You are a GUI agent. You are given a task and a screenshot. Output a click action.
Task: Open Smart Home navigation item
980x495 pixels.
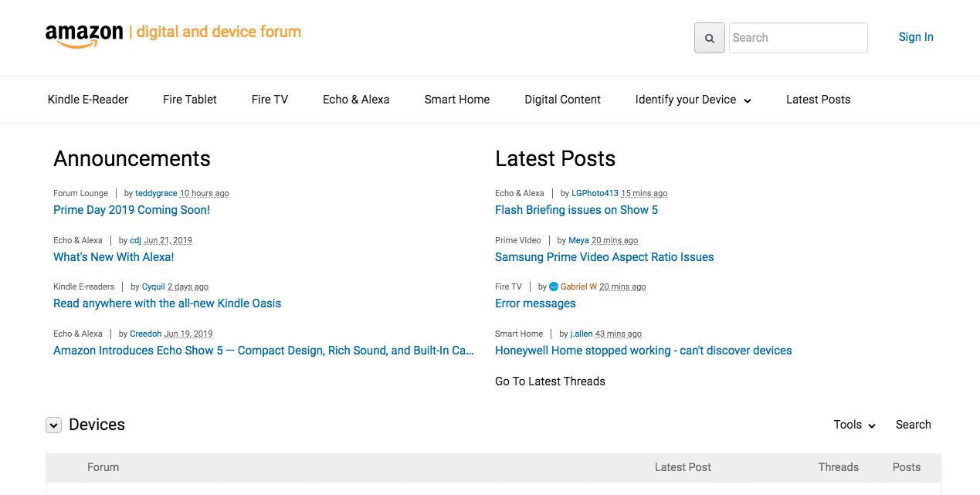coord(457,100)
